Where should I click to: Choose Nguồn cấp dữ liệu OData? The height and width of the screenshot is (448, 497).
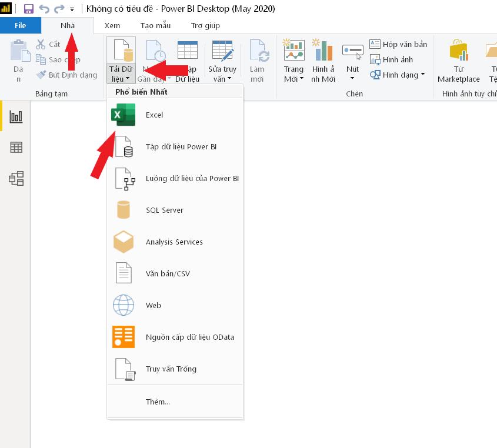[x=175, y=337]
